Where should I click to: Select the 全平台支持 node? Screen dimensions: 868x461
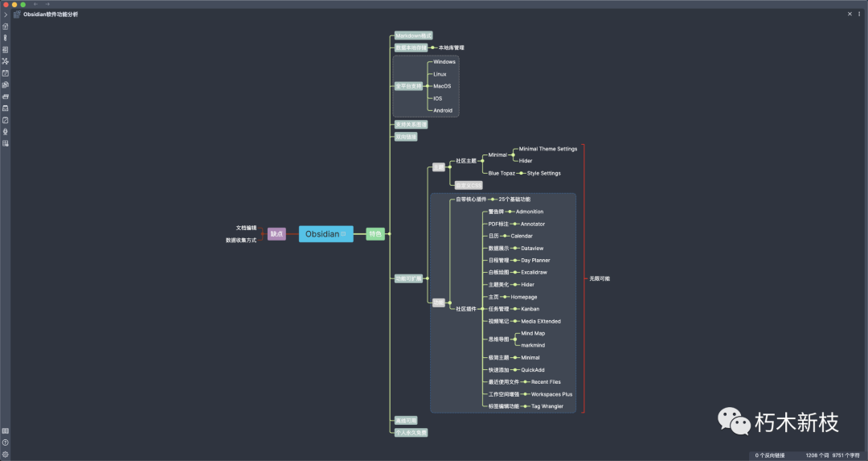408,86
